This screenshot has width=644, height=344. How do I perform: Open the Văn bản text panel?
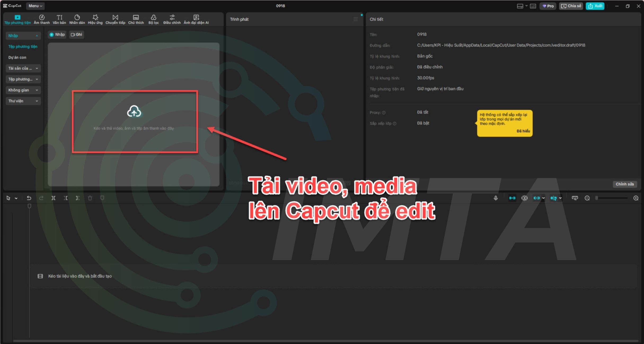[59, 19]
